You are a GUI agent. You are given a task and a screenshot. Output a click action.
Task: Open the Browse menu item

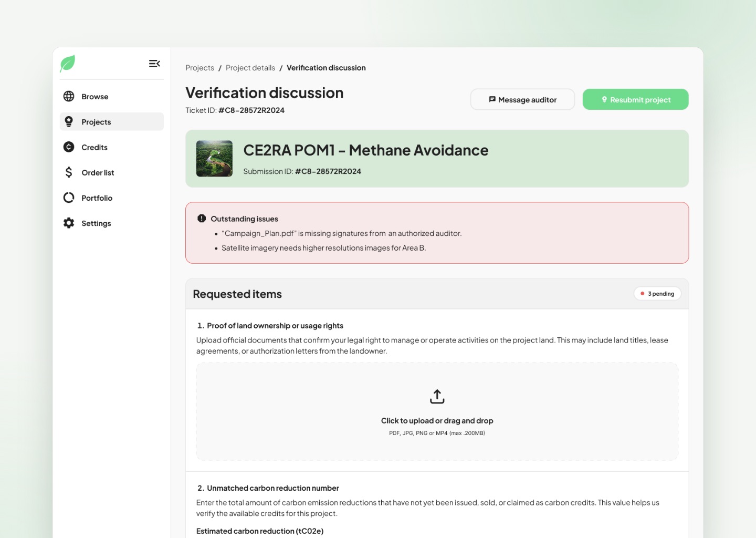(x=112, y=96)
